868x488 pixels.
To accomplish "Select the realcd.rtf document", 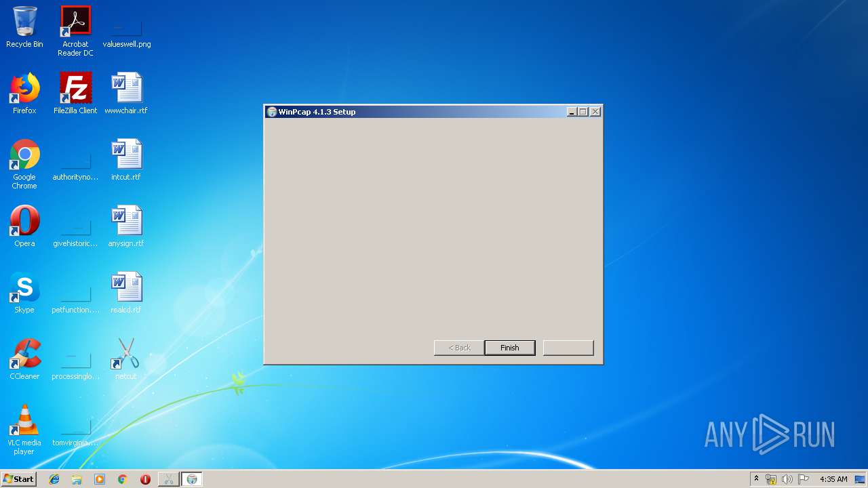I will [126, 293].
